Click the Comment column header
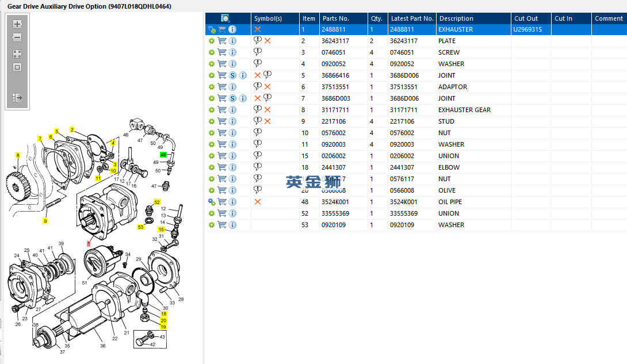The width and height of the screenshot is (627, 364). tap(609, 18)
